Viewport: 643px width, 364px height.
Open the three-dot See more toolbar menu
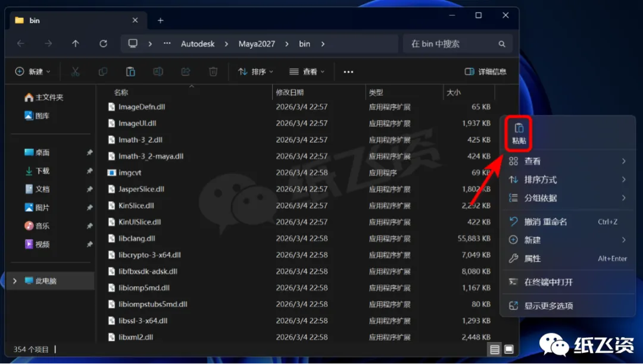[x=348, y=71]
